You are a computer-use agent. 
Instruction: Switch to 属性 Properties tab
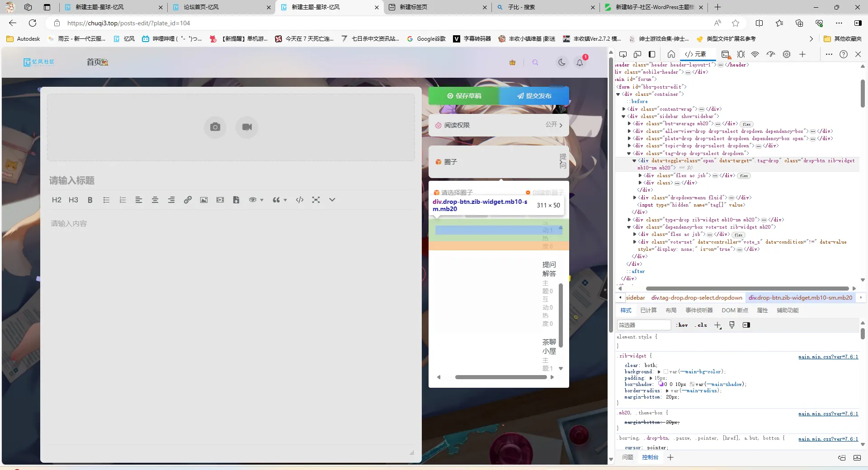point(762,310)
